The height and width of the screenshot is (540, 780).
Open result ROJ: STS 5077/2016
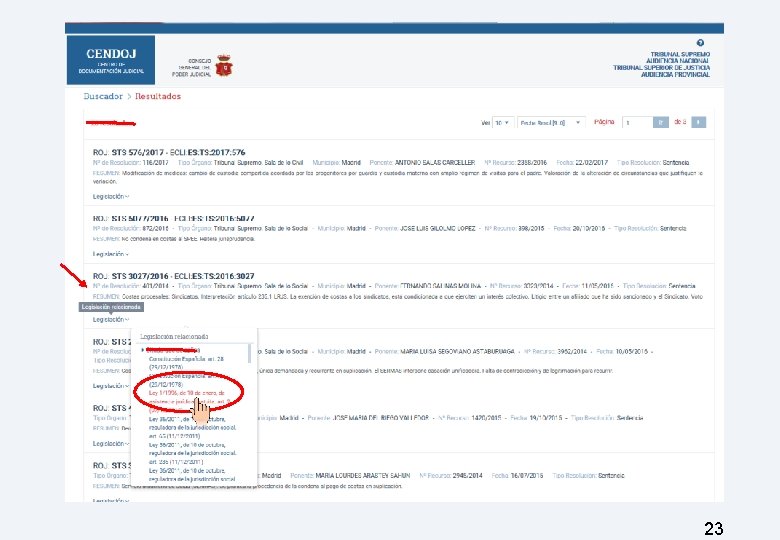point(173,218)
